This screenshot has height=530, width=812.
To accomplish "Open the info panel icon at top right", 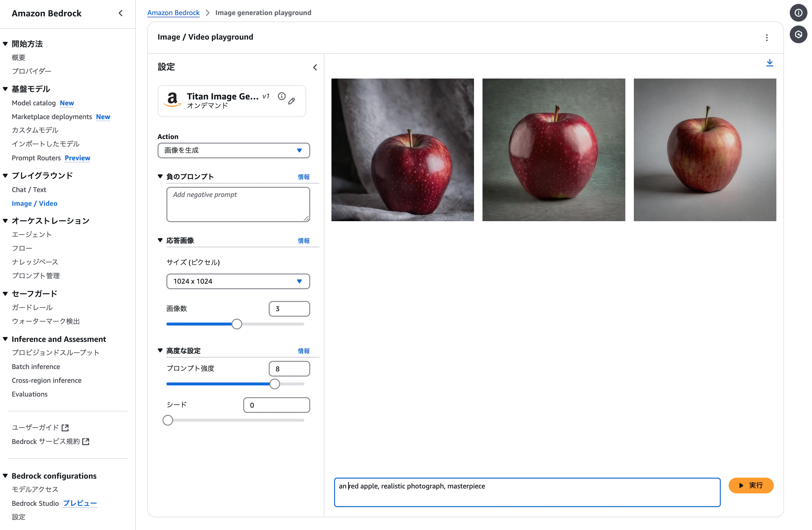I will [798, 13].
